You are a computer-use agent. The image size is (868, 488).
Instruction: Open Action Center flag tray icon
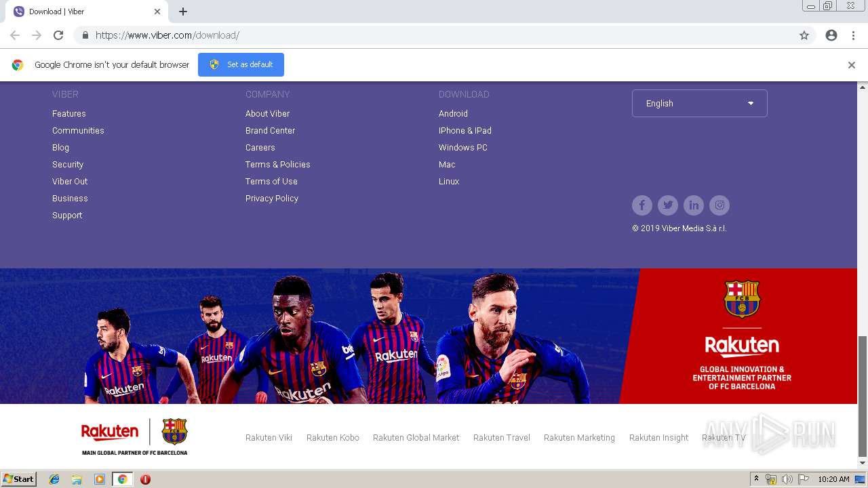click(x=804, y=479)
